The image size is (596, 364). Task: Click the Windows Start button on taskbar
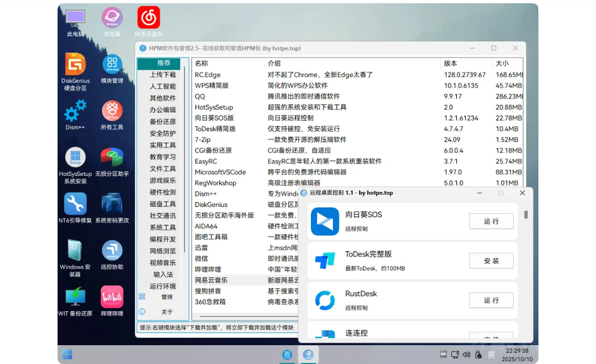click(67, 354)
